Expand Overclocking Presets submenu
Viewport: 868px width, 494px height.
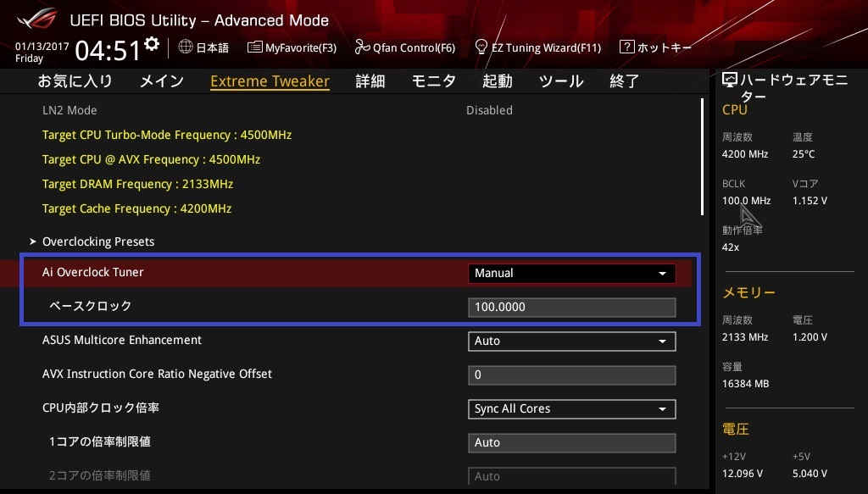point(98,241)
